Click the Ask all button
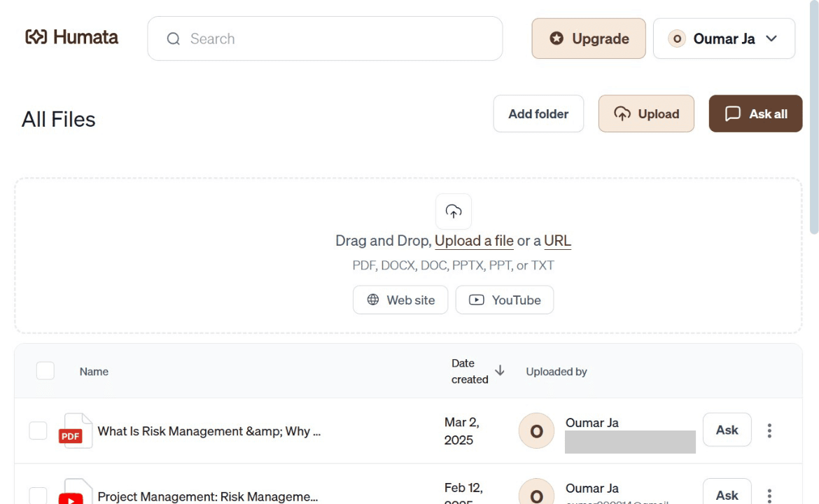 tap(755, 113)
